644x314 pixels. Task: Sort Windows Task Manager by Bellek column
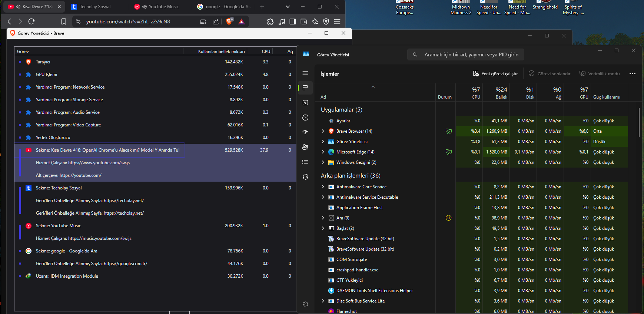pyautogui.click(x=496, y=93)
